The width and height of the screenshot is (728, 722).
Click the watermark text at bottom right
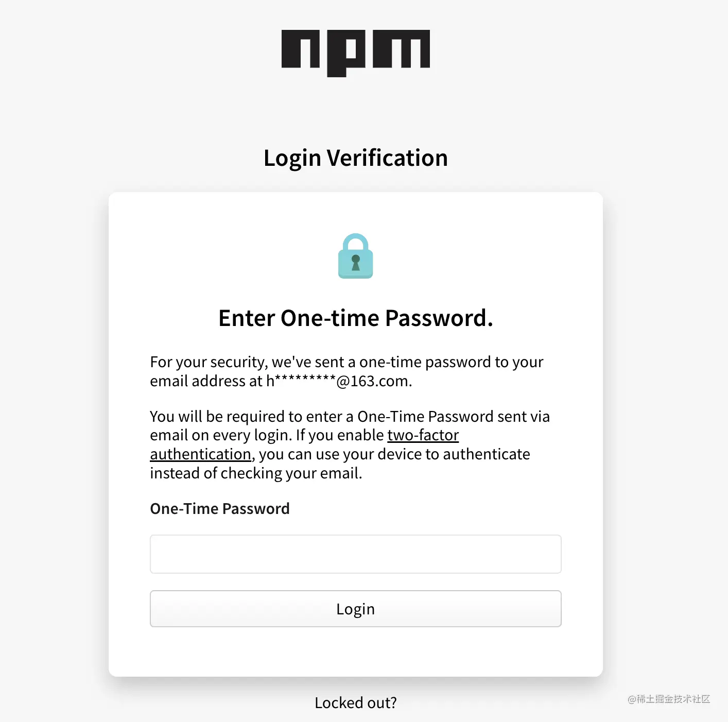[668, 699]
